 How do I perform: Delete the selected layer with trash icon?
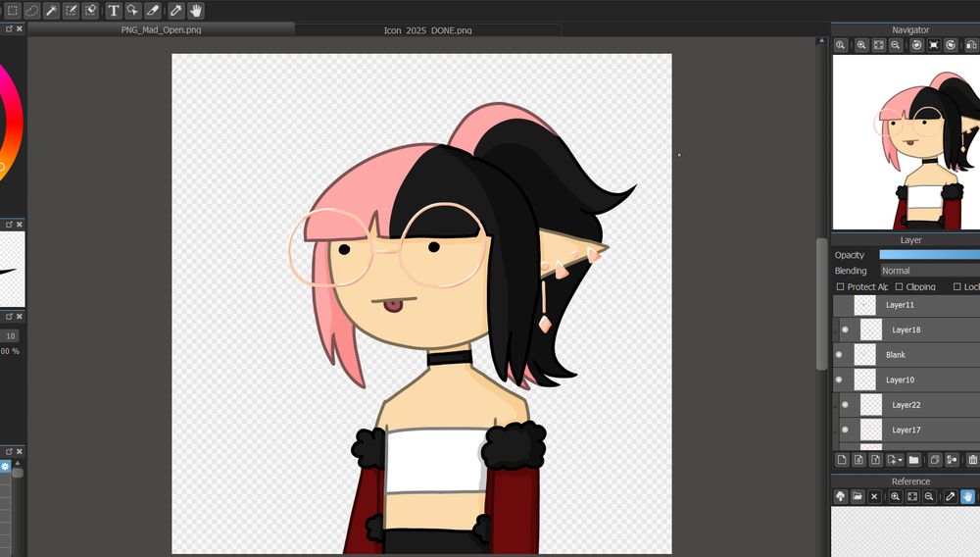point(972,460)
